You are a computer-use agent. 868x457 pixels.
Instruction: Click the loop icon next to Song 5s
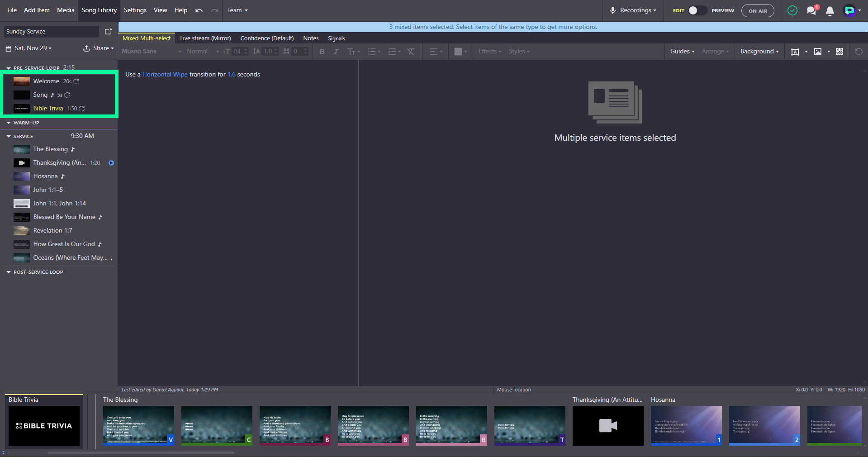click(x=67, y=95)
